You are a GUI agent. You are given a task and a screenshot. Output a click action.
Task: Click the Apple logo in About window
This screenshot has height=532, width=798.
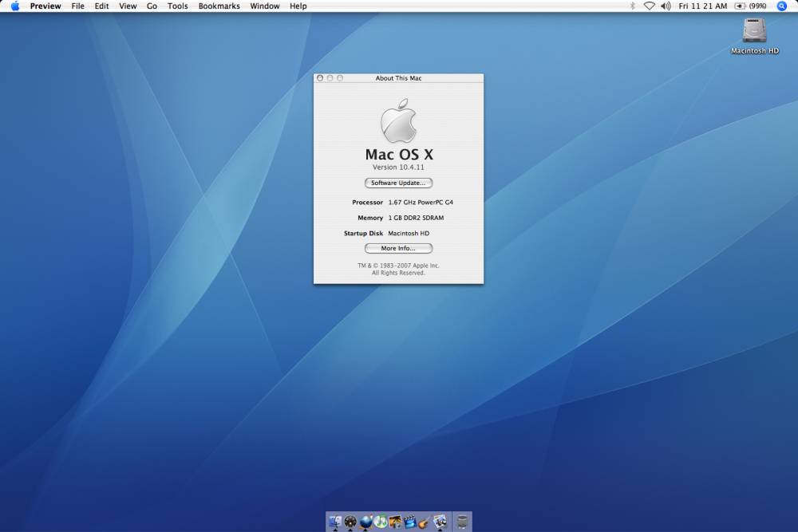pos(398,121)
